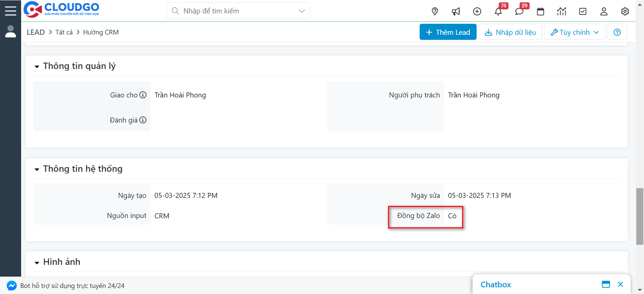644x294 pixels.
Task: Collapse the Hình ảnh section
Action: pyautogui.click(x=37, y=263)
